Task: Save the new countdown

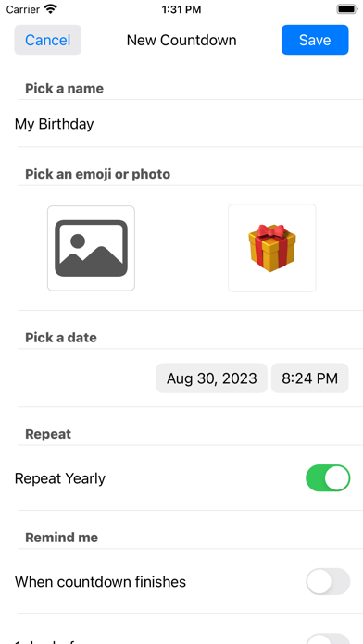Action: click(315, 40)
